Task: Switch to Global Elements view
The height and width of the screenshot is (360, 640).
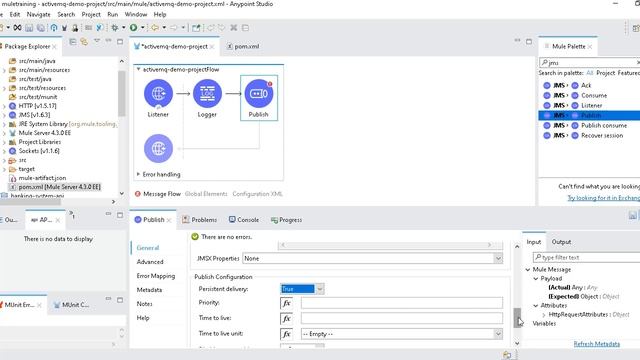Action: (x=206, y=194)
